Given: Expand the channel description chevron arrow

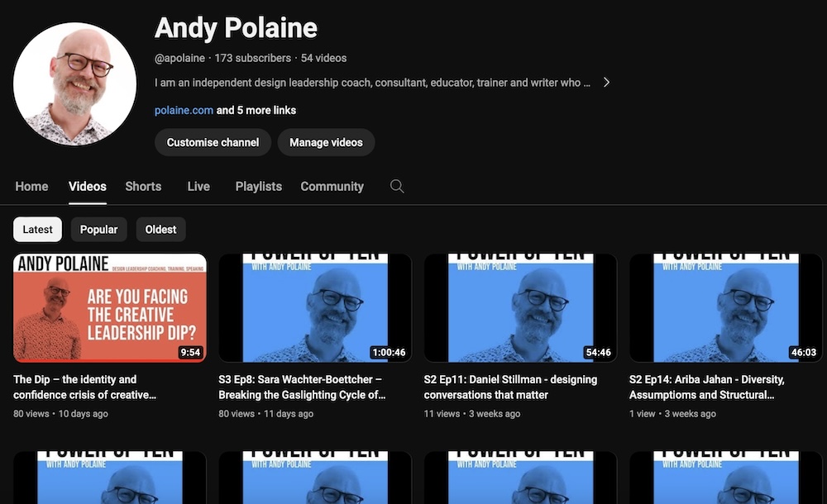Looking at the screenshot, I should pos(606,83).
